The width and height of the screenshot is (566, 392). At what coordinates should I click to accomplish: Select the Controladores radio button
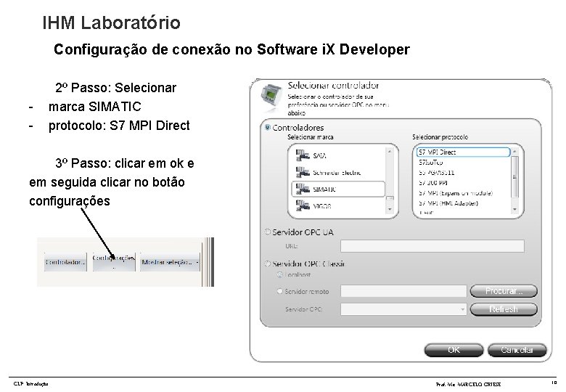268,128
